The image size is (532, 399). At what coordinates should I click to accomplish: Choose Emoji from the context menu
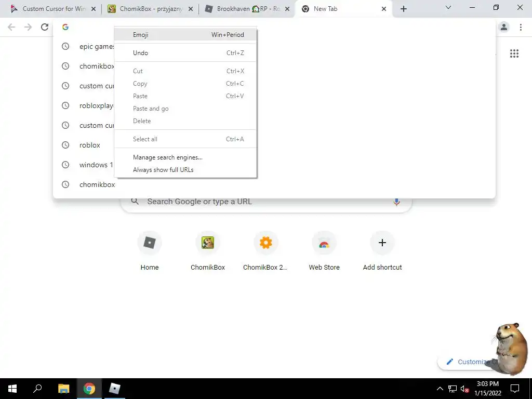click(185, 35)
